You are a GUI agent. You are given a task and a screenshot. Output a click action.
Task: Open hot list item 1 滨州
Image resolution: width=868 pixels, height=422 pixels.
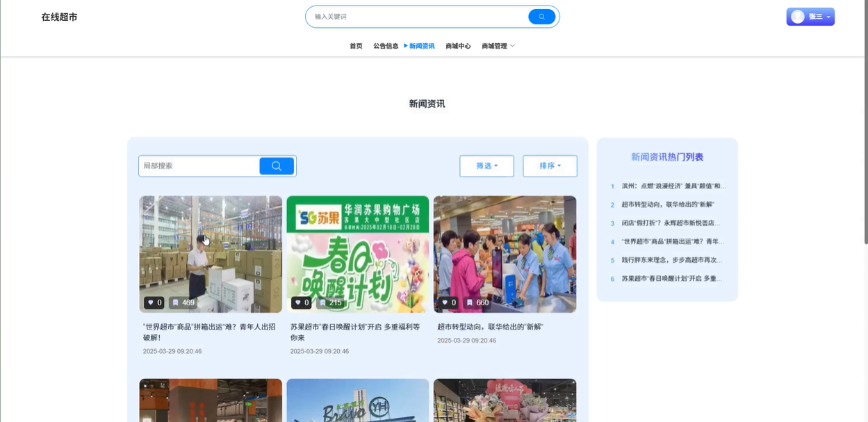point(674,186)
